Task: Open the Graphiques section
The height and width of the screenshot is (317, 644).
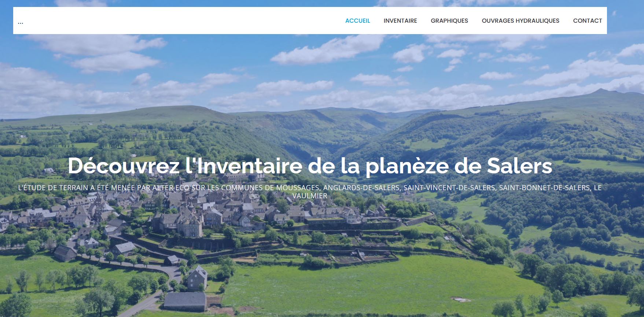Action: coord(449,21)
